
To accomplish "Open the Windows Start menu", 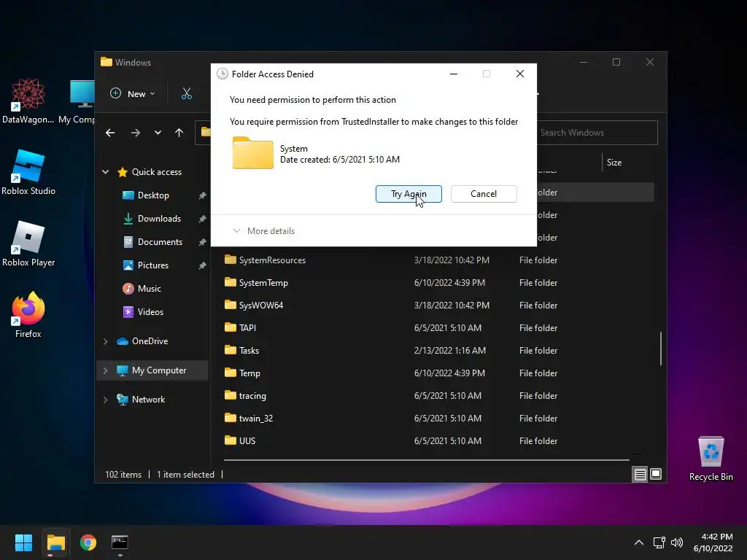I will [x=23, y=542].
